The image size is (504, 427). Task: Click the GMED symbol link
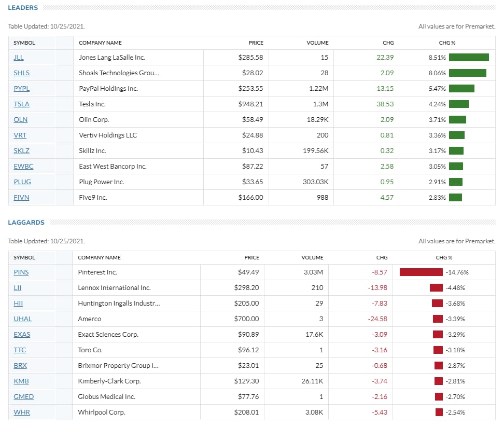click(x=23, y=397)
